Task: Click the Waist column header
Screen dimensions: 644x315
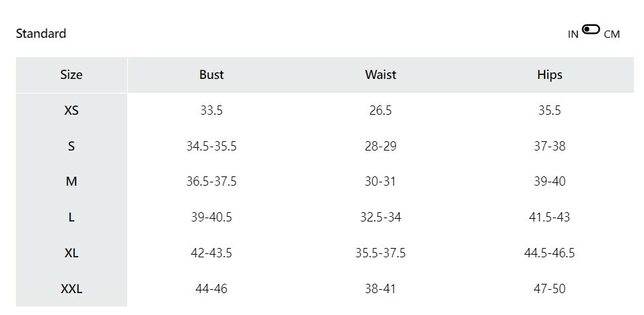Action: (380, 75)
